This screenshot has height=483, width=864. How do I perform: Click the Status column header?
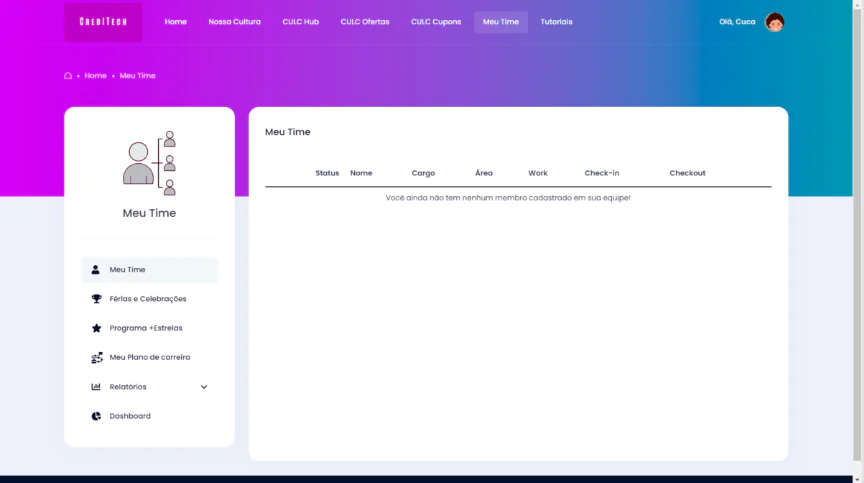(327, 173)
